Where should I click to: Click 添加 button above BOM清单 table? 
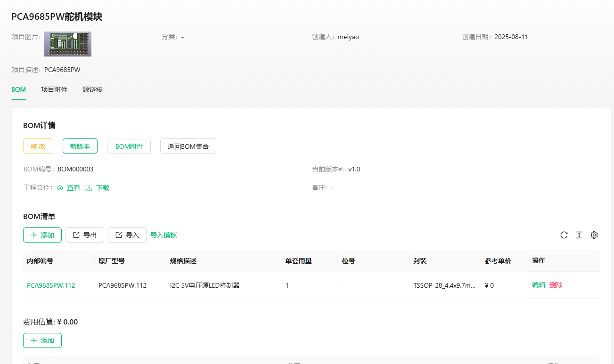(42, 235)
